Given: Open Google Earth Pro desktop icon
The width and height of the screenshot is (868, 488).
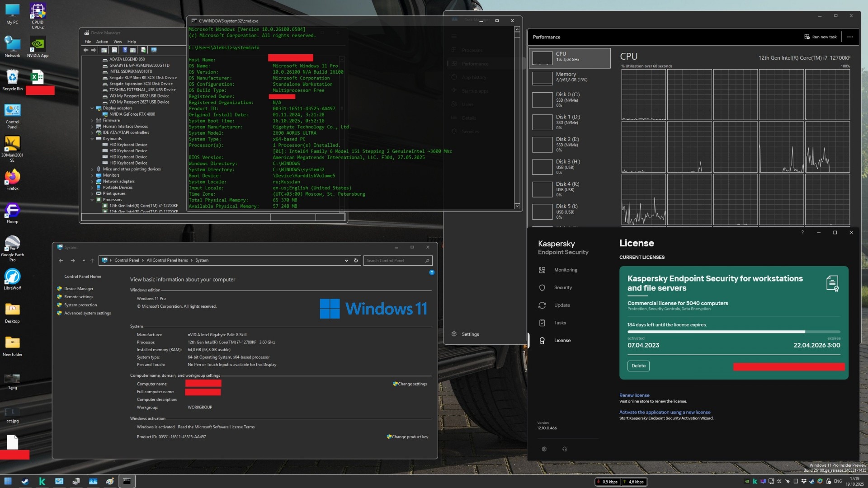Looking at the screenshot, I should (12, 248).
